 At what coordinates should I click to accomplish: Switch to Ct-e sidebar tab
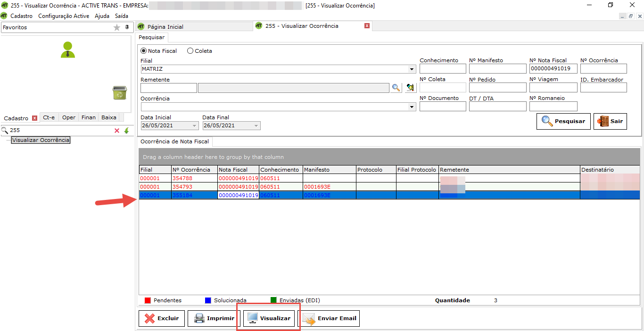pos(49,117)
